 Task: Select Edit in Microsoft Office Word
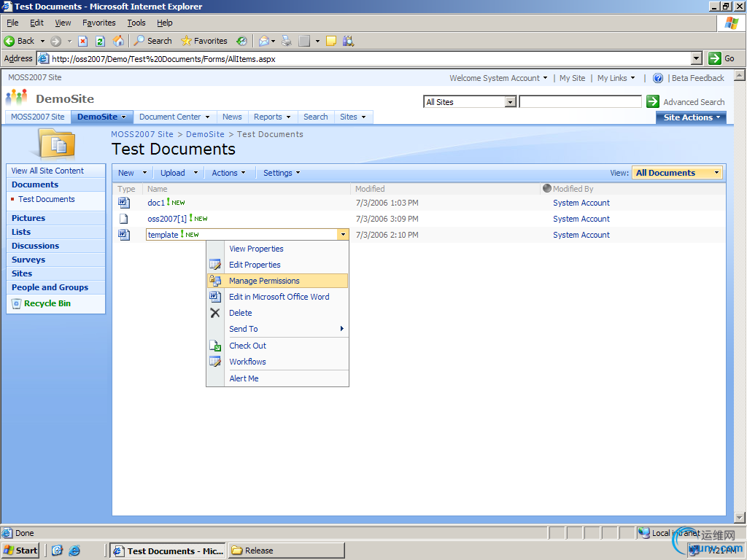pos(278,297)
